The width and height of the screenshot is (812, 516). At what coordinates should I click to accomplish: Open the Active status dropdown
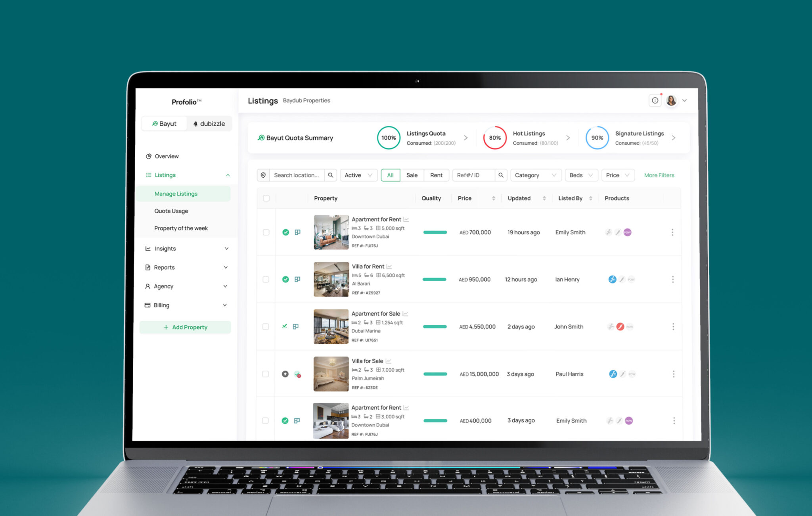pyautogui.click(x=358, y=175)
